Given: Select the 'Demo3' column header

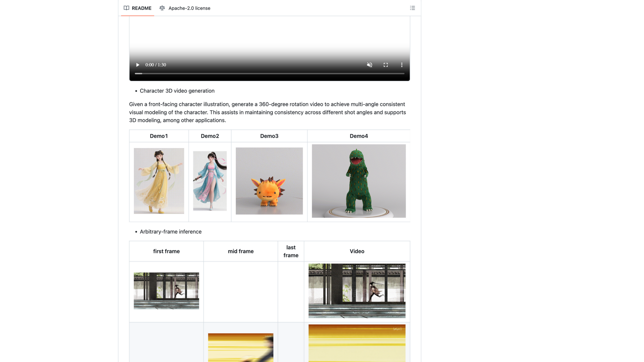Looking at the screenshot, I should pos(269,136).
